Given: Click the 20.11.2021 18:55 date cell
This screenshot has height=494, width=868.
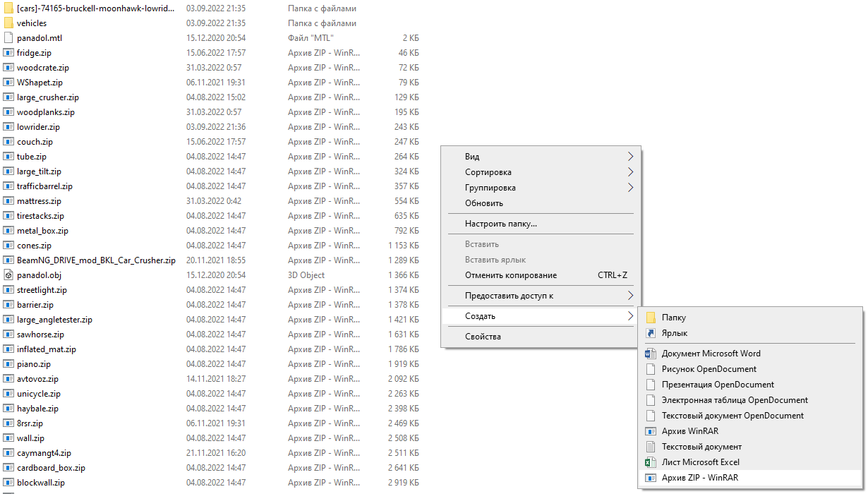Looking at the screenshot, I should (216, 260).
